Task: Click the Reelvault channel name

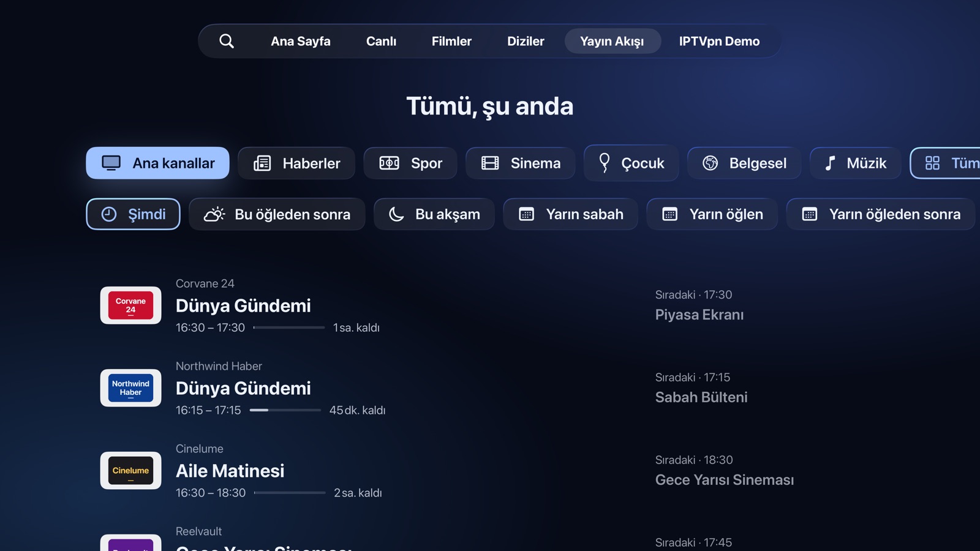Action: (199, 531)
